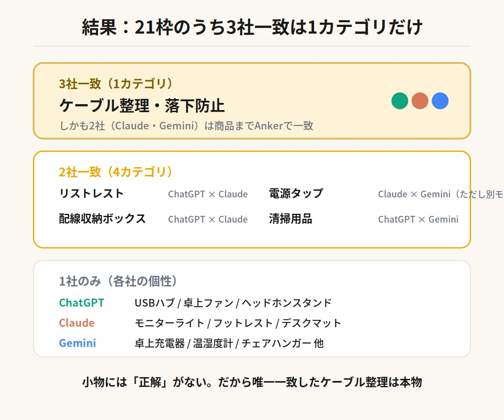Click ChatGPT × Gemini pairing text
This screenshot has width=504, height=420.
pos(418,219)
